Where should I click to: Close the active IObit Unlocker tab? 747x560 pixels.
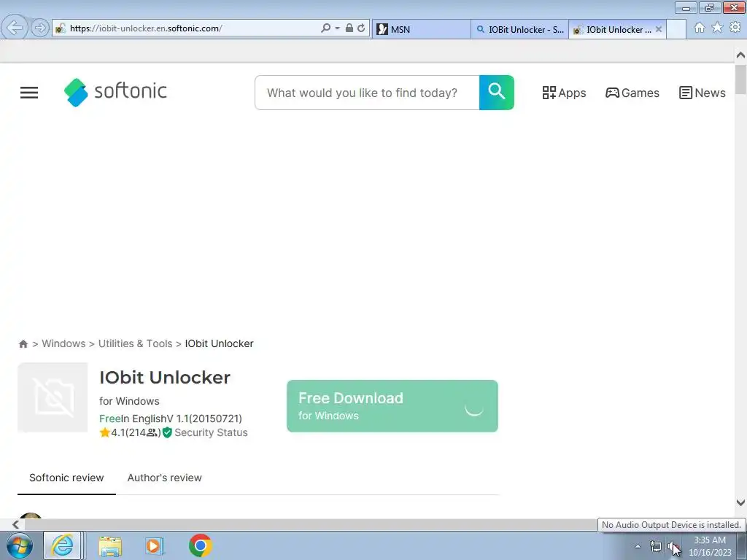(x=659, y=29)
